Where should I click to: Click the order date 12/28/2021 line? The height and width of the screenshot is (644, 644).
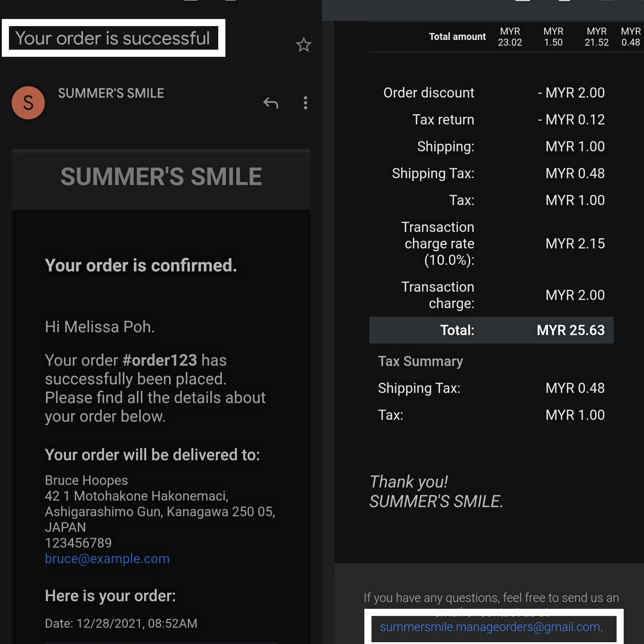point(121,623)
